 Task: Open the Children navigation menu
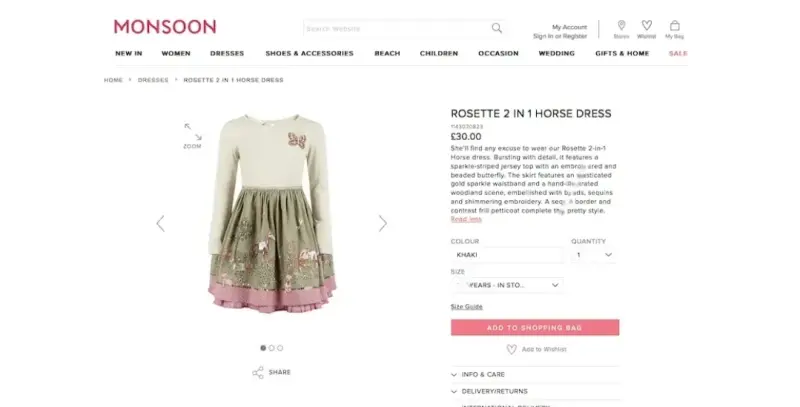pos(439,53)
